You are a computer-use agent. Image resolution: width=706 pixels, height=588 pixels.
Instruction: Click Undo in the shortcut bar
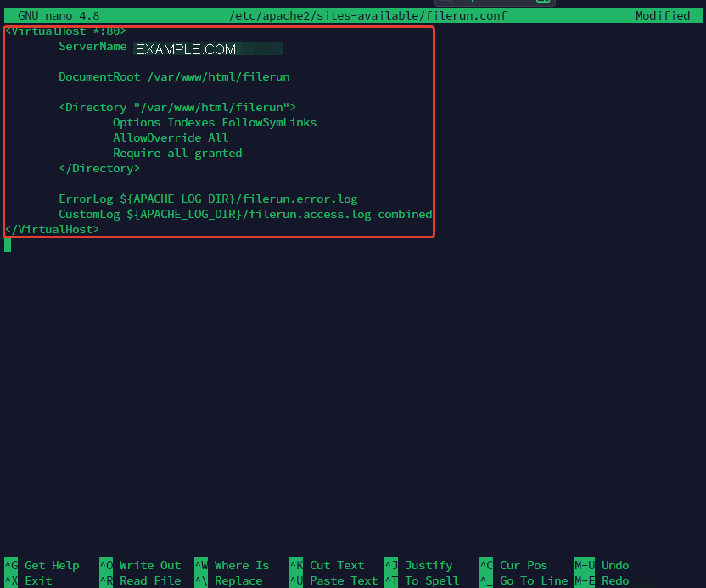click(x=614, y=565)
